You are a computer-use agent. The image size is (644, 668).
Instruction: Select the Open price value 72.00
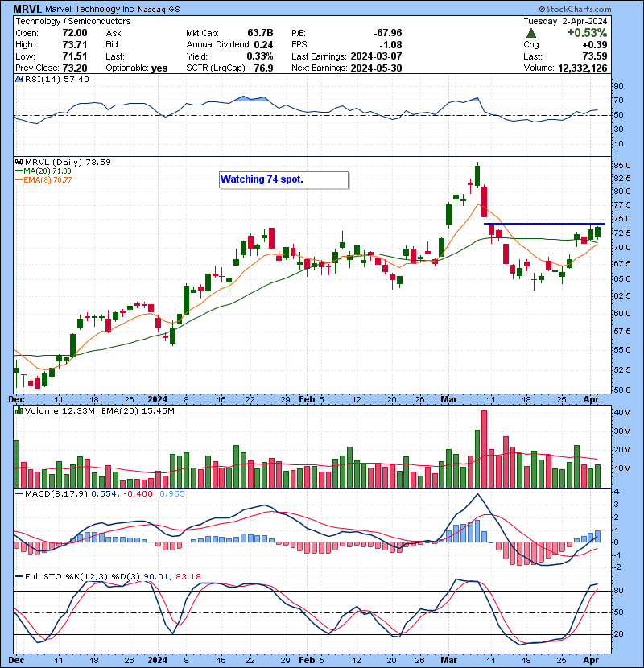(75, 33)
